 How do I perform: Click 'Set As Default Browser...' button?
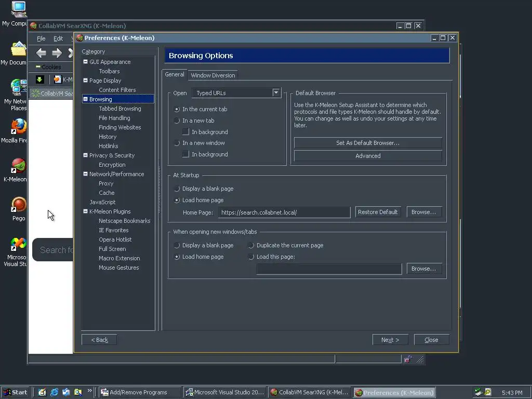coord(368,143)
